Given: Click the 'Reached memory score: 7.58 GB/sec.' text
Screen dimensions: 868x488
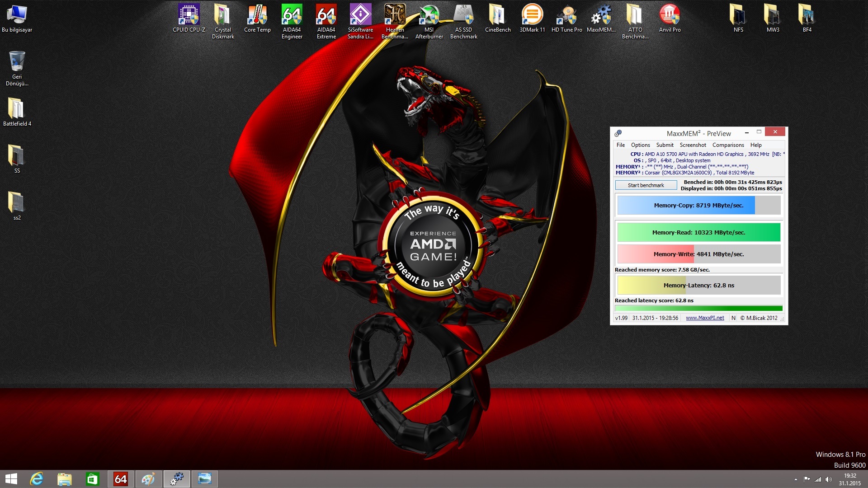Looking at the screenshot, I should (662, 270).
